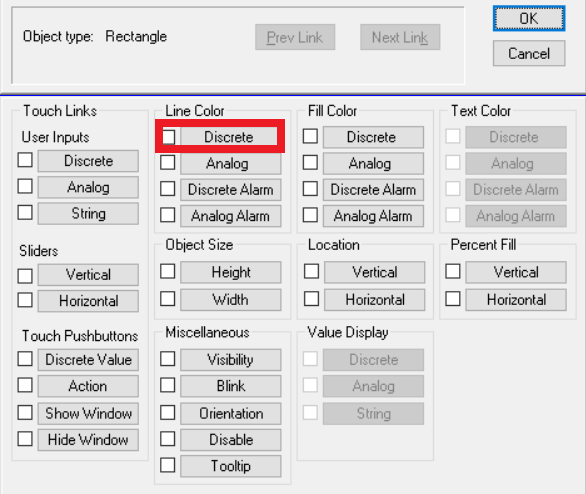586x494 pixels.
Task: Tick the Line Color Discrete checkbox
Action: point(168,137)
